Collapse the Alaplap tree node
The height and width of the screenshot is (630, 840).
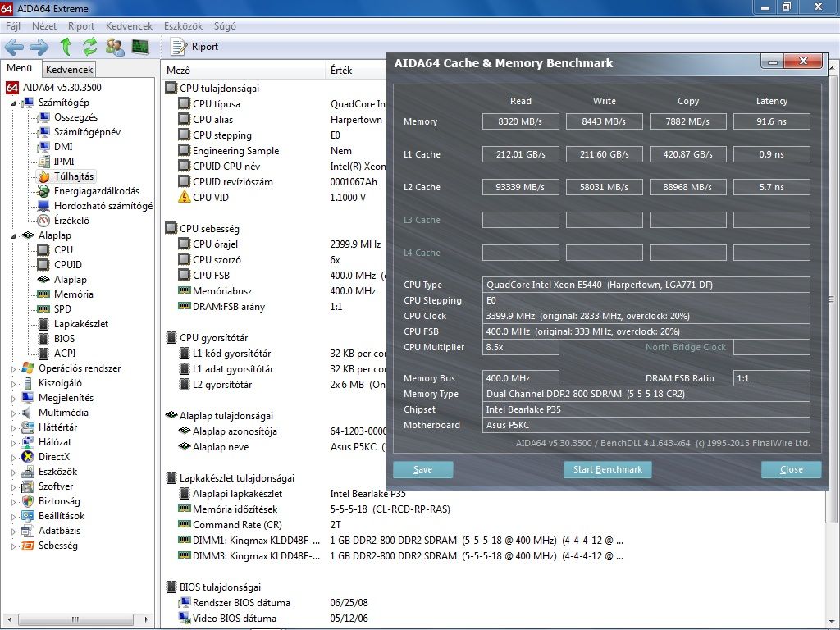pos(13,235)
